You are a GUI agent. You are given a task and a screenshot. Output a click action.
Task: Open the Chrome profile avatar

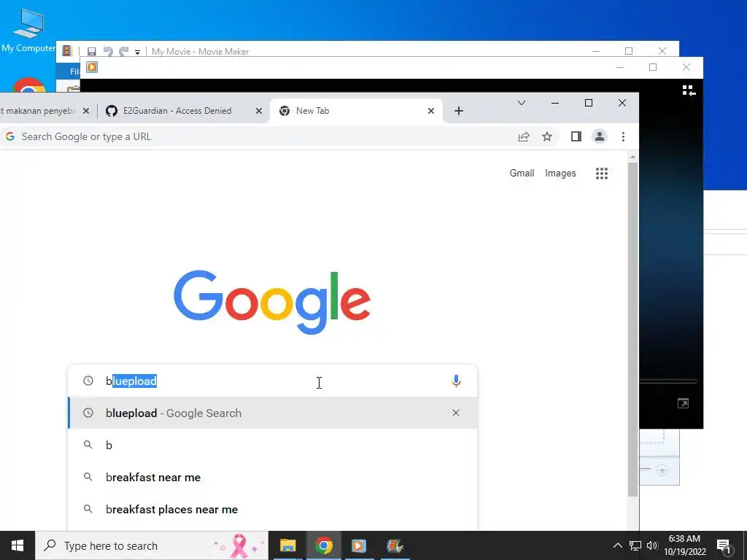(600, 136)
